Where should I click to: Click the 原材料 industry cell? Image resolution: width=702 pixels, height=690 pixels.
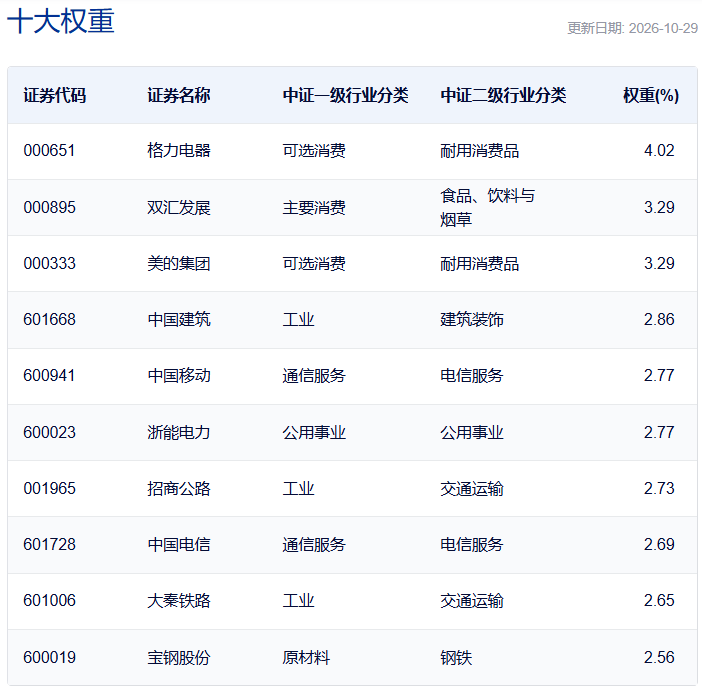point(306,657)
